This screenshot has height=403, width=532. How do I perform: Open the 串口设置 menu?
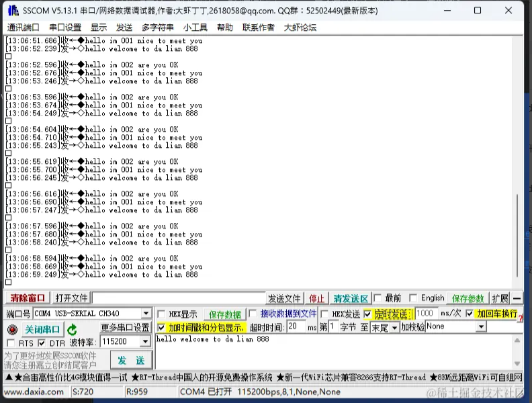tap(65, 28)
